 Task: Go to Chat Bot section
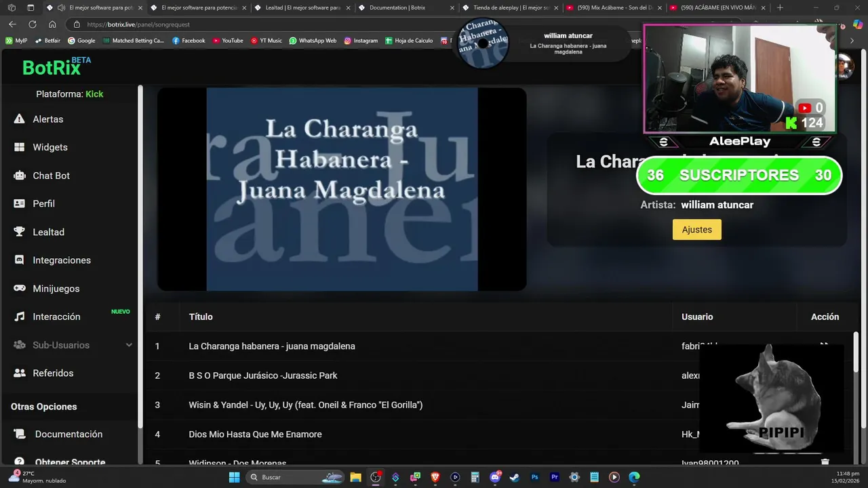(51, 176)
